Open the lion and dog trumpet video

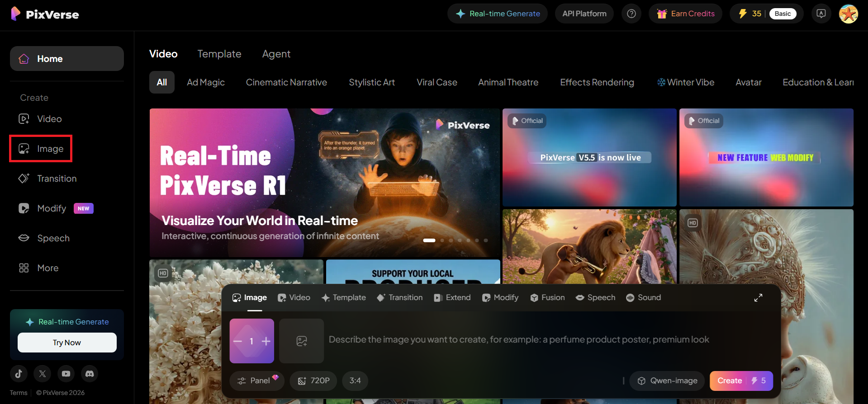[589, 246]
